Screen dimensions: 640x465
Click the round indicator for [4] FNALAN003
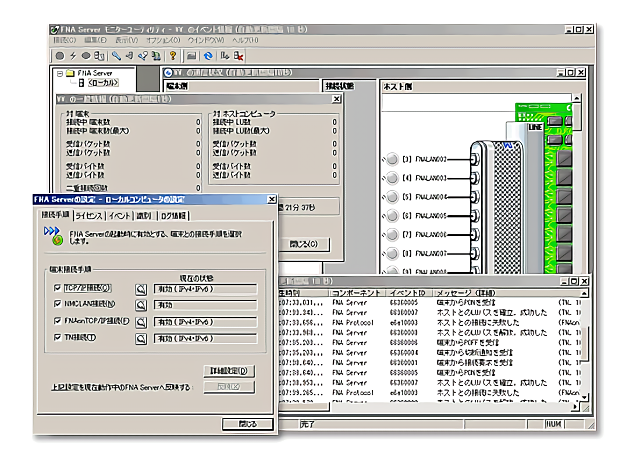392,178
